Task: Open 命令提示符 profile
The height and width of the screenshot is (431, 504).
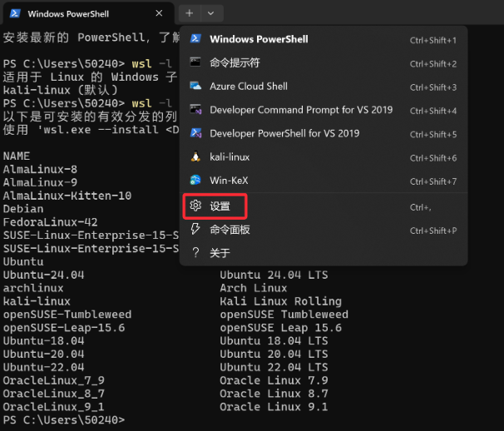Action: click(x=324, y=62)
